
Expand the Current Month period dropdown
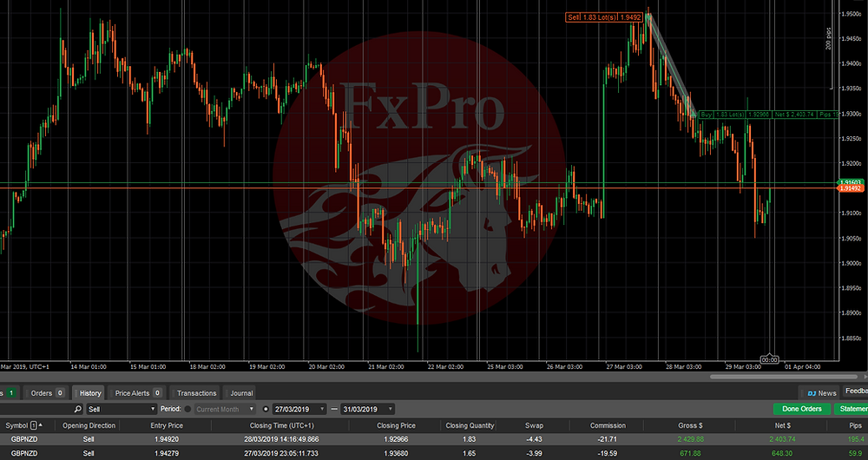click(225, 409)
